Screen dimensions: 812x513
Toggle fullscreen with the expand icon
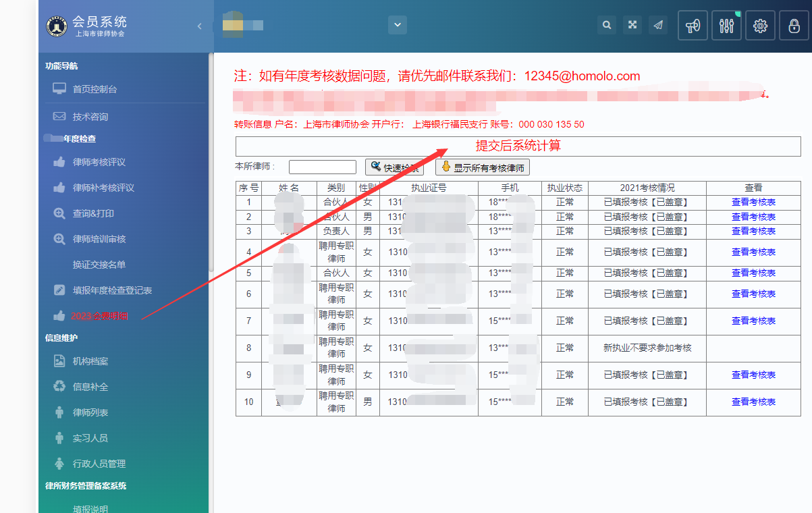point(632,25)
